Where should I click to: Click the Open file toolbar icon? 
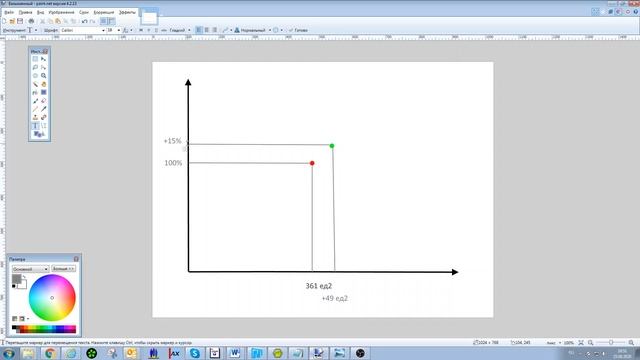(12, 21)
